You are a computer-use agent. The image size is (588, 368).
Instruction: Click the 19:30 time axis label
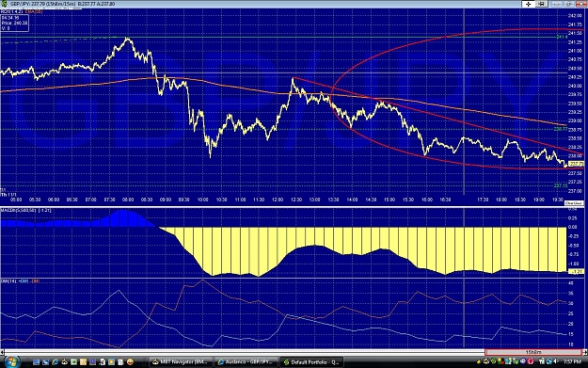click(x=558, y=200)
